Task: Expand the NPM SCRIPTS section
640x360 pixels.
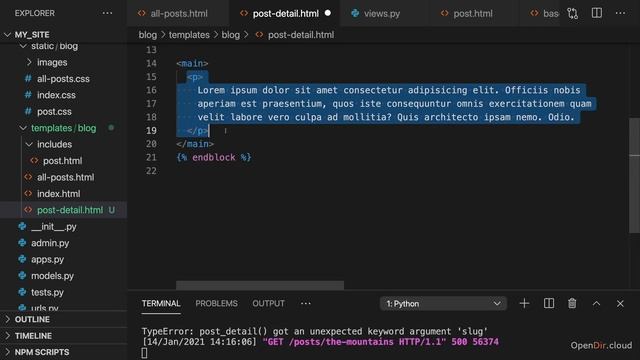Action: point(42,352)
